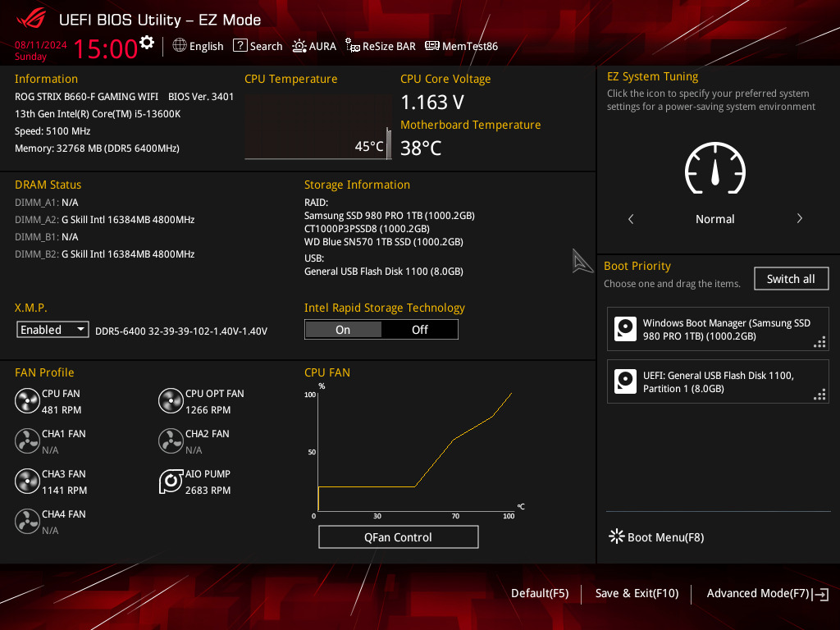
Task: Click DIMM_A2 G Skill memory entry
Action: [x=104, y=220]
